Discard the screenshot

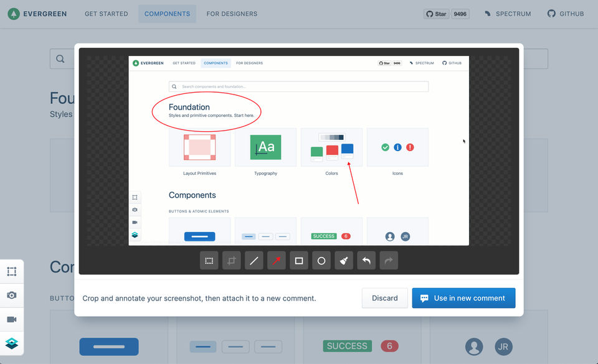coord(385,298)
